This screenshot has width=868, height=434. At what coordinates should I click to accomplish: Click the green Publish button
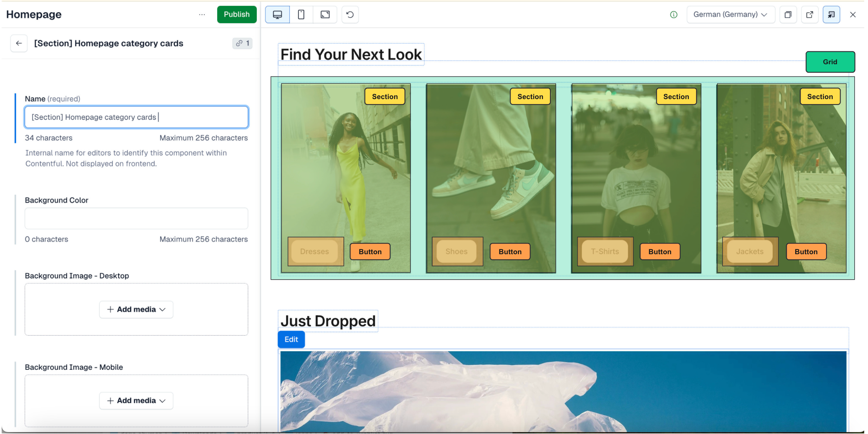(x=236, y=14)
